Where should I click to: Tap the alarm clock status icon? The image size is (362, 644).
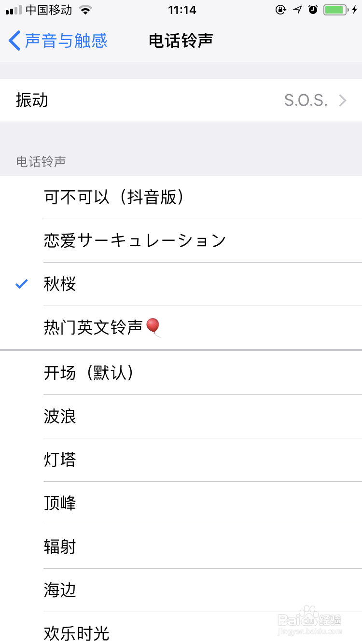pyautogui.click(x=312, y=10)
